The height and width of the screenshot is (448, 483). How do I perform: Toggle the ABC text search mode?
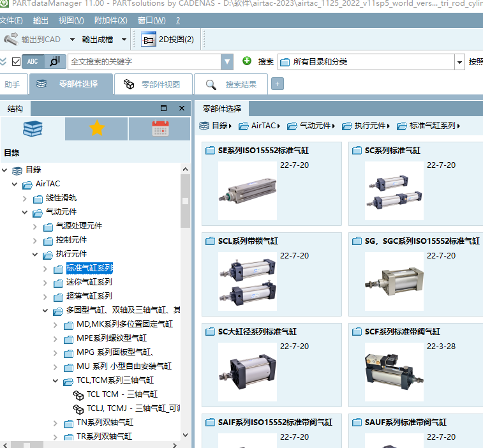pos(33,61)
